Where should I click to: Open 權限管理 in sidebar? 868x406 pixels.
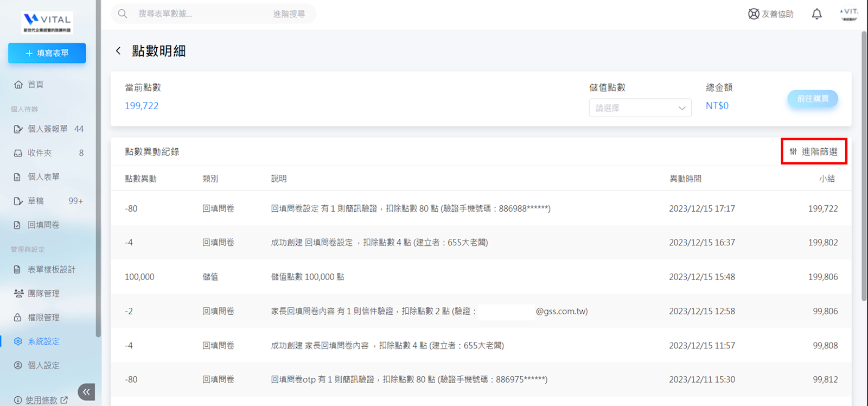click(x=43, y=318)
